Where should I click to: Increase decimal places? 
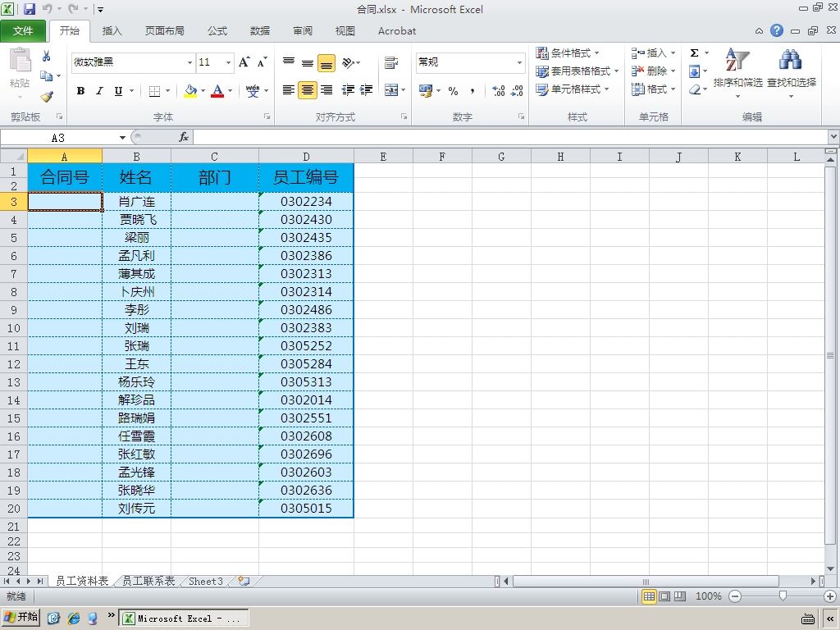(x=498, y=90)
